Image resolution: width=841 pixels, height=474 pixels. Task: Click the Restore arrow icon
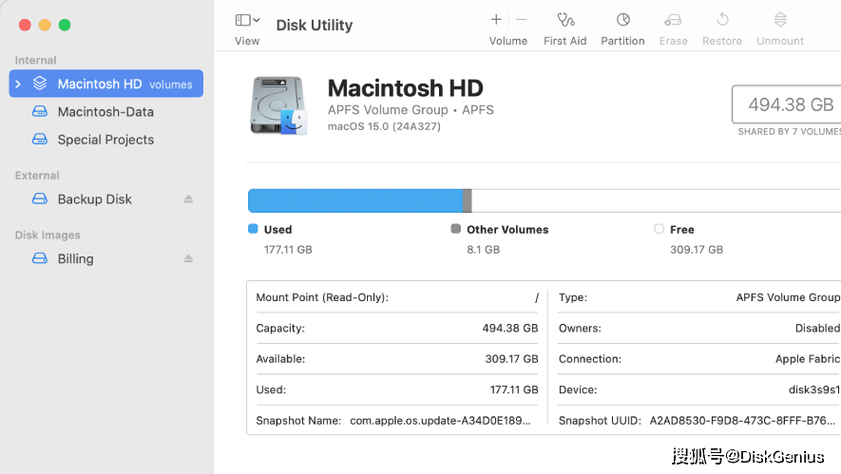722,20
